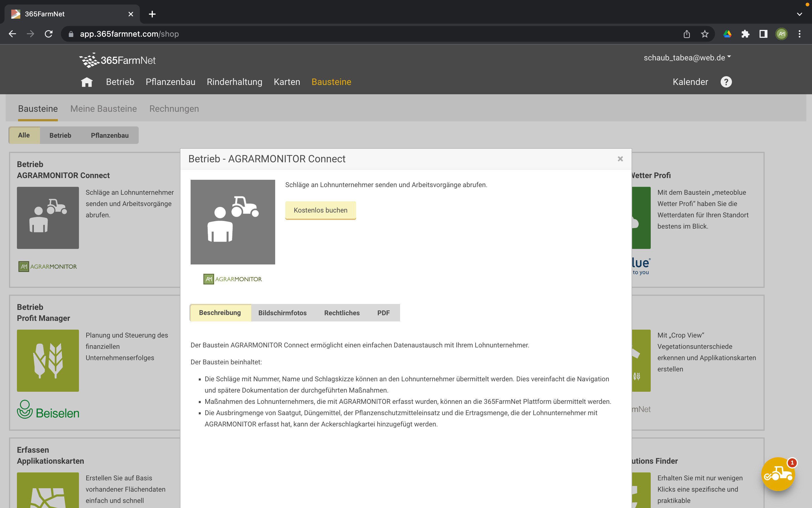Switch to the Bausteine sub-tab
The height and width of the screenshot is (508, 812).
click(38, 109)
